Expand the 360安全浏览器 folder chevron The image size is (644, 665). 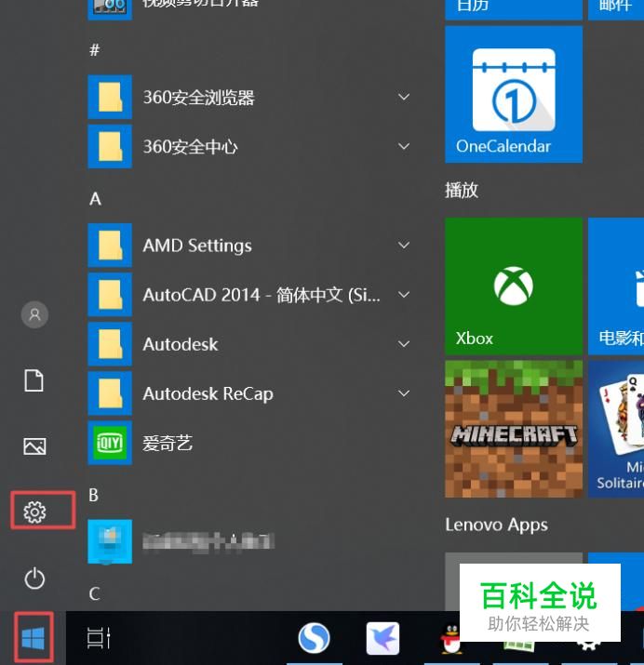pyautogui.click(x=404, y=97)
